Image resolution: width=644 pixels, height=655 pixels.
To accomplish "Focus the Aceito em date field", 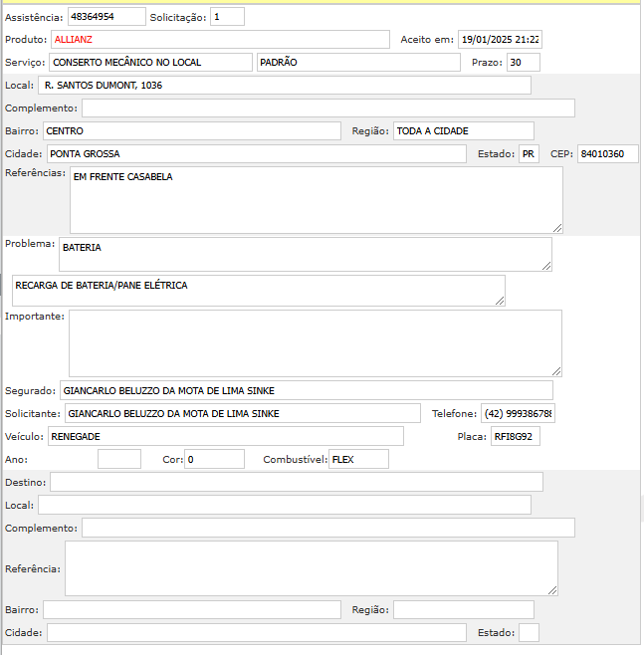I will 500,40.
